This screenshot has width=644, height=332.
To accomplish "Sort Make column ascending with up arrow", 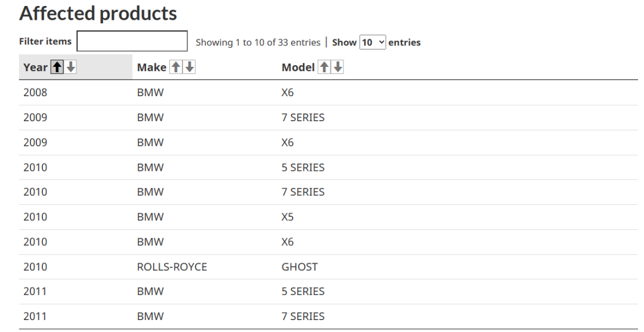I will point(176,67).
